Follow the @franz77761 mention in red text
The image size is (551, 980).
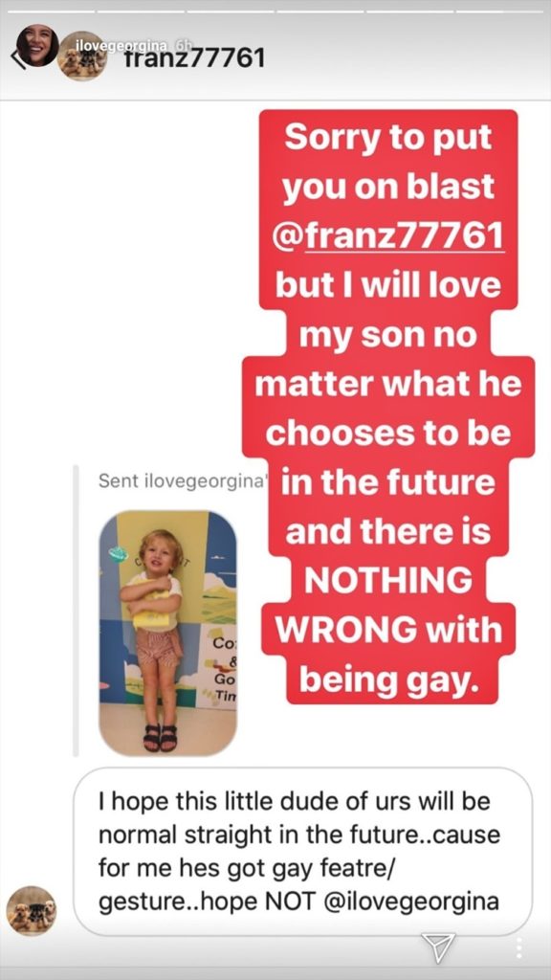pyautogui.click(x=390, y=235)
